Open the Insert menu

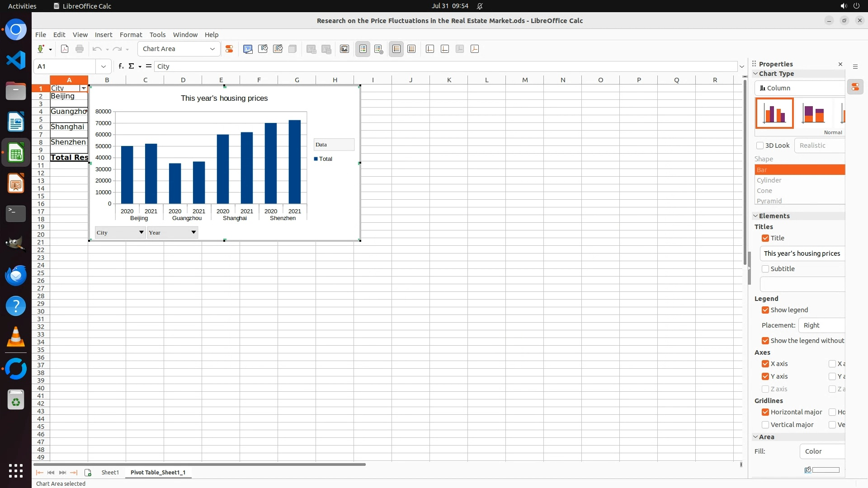pos(103,35)
